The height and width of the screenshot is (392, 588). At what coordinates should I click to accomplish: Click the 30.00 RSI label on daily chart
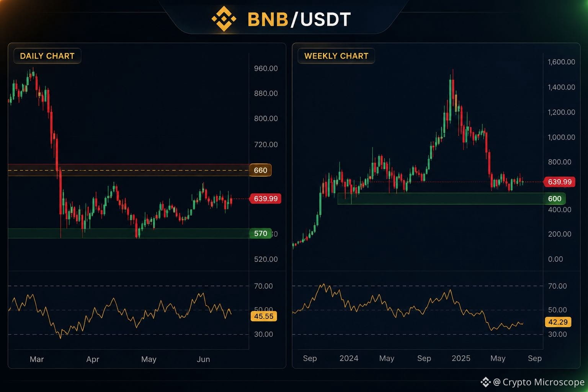(263, 334)
